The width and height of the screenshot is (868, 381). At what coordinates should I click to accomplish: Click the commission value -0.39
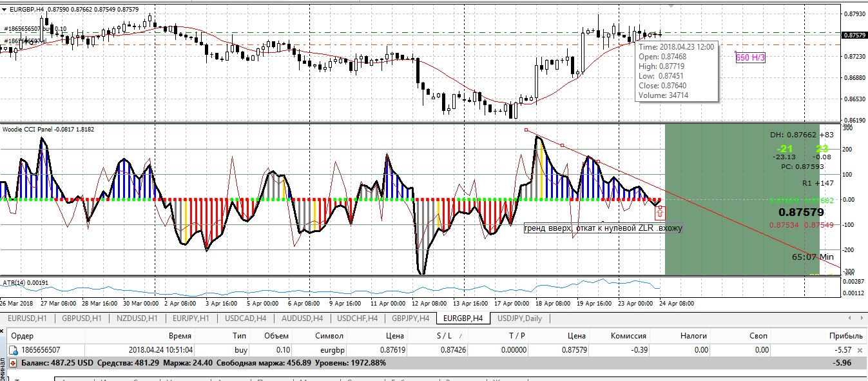638,350
